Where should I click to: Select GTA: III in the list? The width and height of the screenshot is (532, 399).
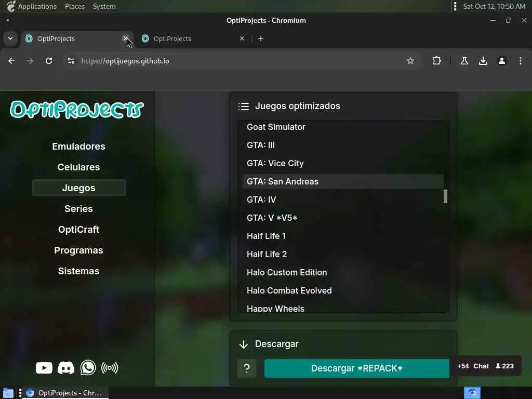(x=343, y=145)
